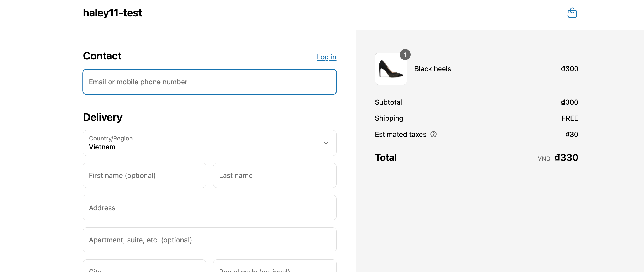Click the Postal code (optional) field
The image size is (644, 272).
[274, 268]
